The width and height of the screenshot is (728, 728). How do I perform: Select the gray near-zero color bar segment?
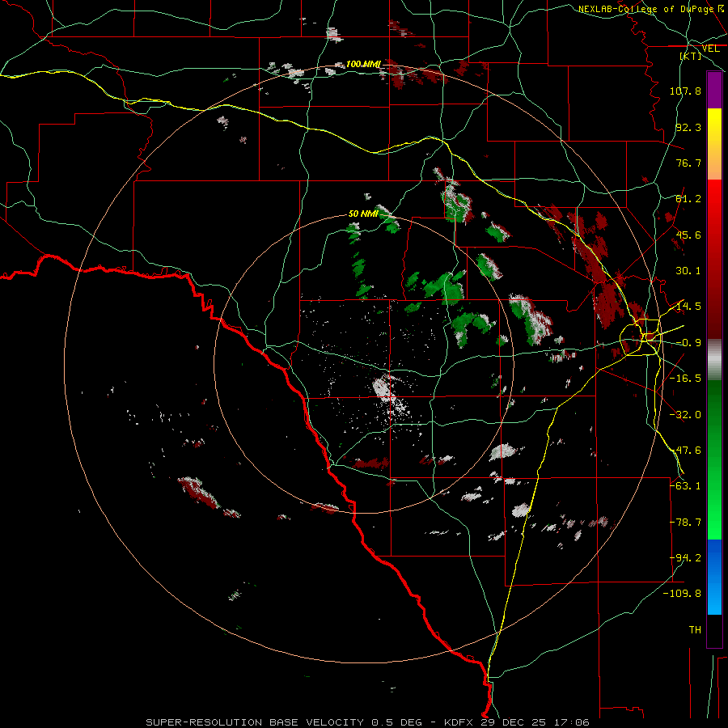[714, 360]
